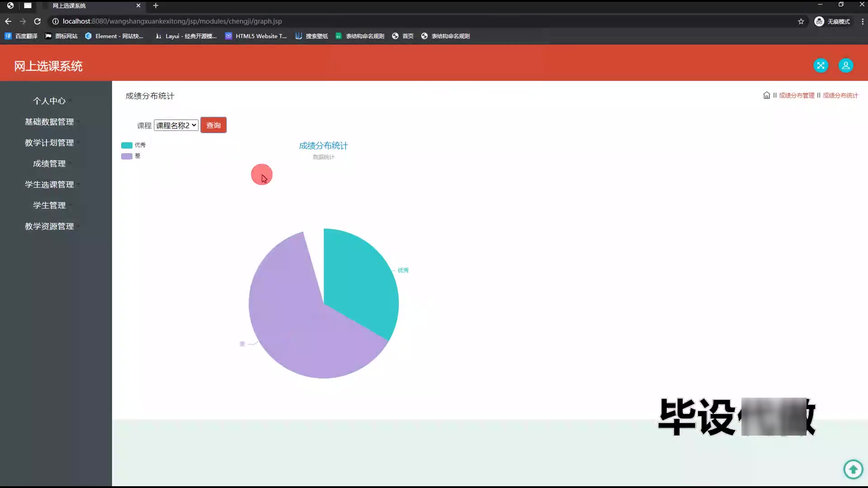Image resolution: width=868 pixels, height=488 pixels.
Task: Open the 课程 dropdown showing 课程名称2
Action: coord(176,125)
